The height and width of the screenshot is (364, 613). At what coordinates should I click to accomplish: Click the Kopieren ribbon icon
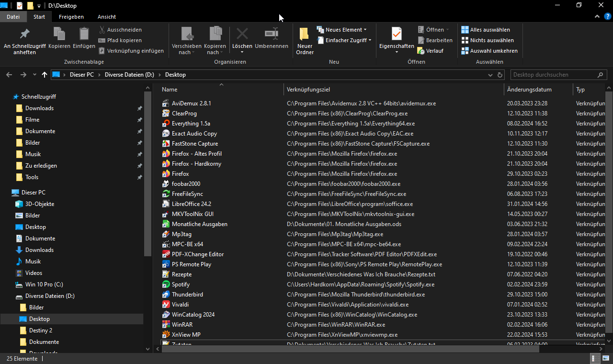point(59,34)
